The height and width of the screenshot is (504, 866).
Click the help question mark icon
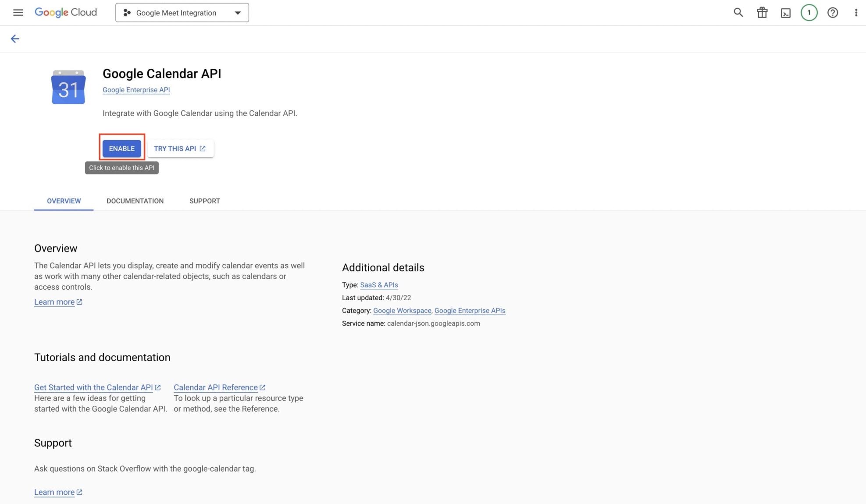833,13
